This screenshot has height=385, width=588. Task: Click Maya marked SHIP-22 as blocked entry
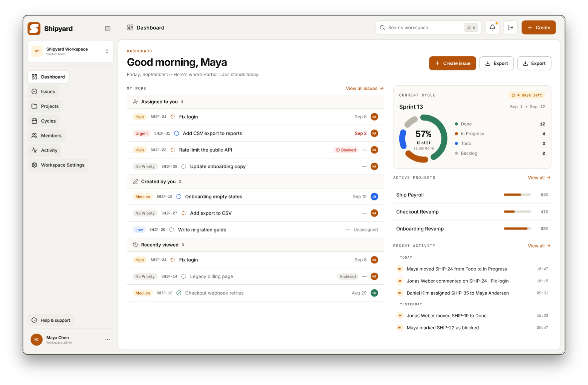tap(472, 328)
